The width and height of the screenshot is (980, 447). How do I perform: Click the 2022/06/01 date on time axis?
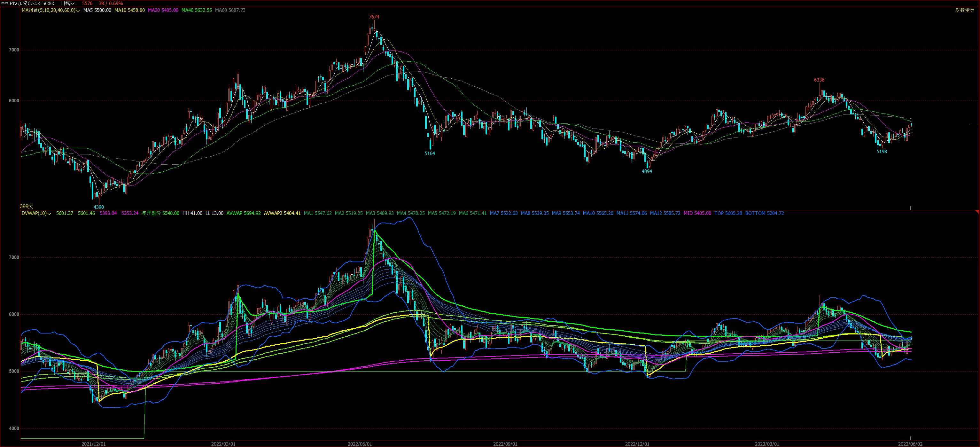pos(360,444)
